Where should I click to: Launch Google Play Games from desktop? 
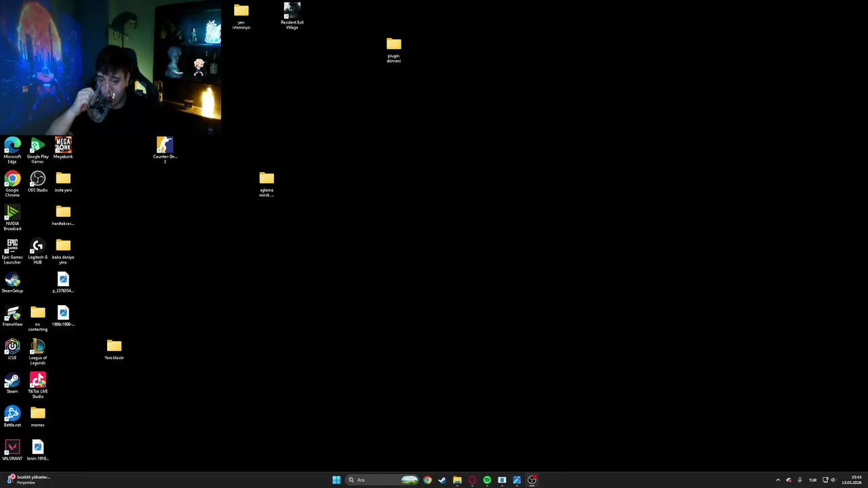[38, 150]
